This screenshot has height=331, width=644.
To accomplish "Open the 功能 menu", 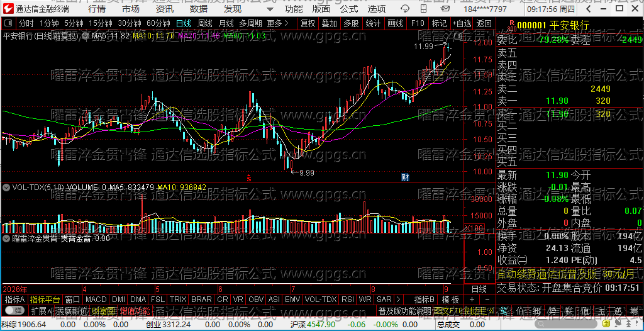I will 294,9.
